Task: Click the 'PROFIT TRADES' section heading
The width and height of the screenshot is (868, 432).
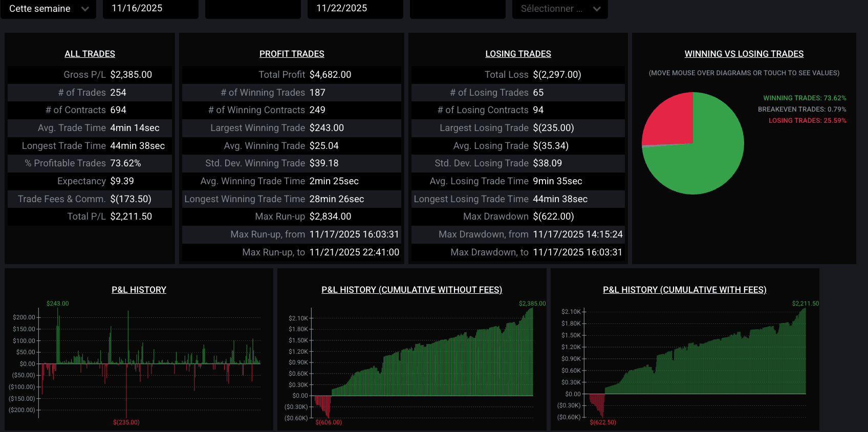Action: click(292, 54)
